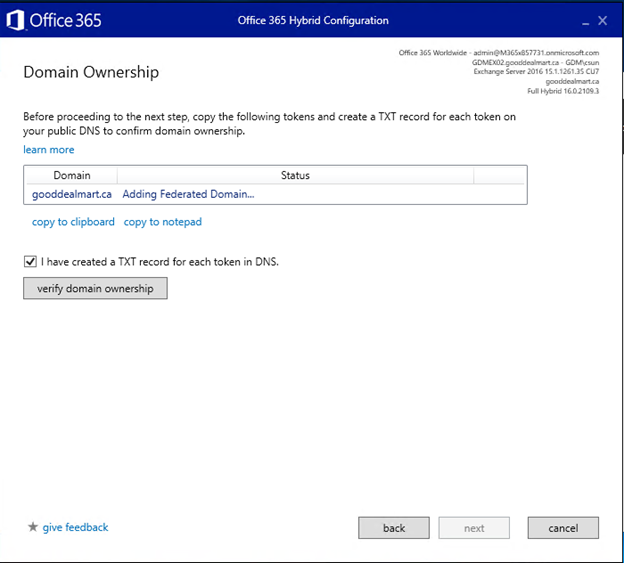Image resolution: width=624 pixels, height=563 pixels.
Task: Click the Office 365 Hybrid Configuration title
Action: coord(313,20)
